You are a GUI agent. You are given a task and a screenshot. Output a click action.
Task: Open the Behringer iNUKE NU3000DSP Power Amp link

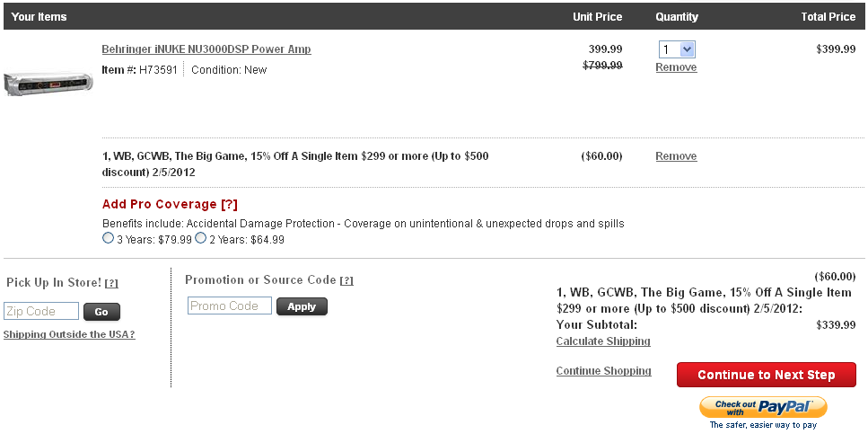206,49
